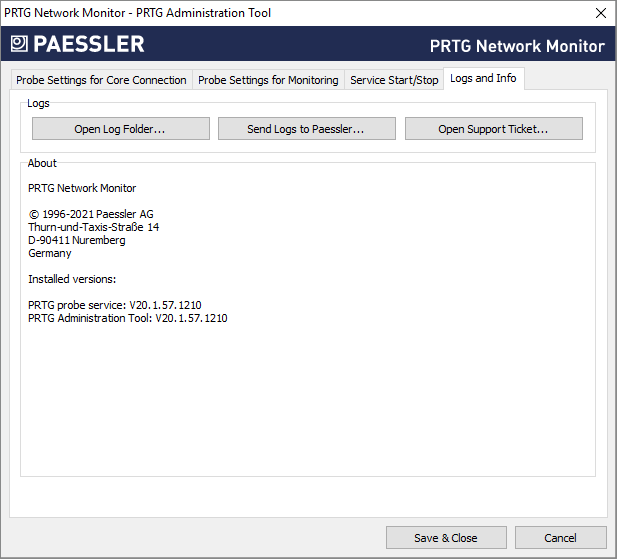617x559 pixels.
Task: Click the 1996-2021 Paessler AG copyright line
Action: tap(91, 214)
